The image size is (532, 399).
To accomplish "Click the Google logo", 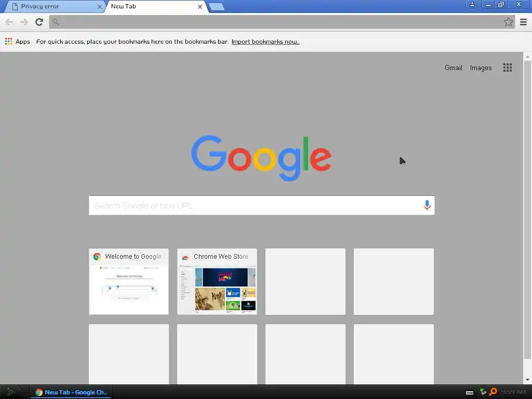I will (x=261, y=158).
